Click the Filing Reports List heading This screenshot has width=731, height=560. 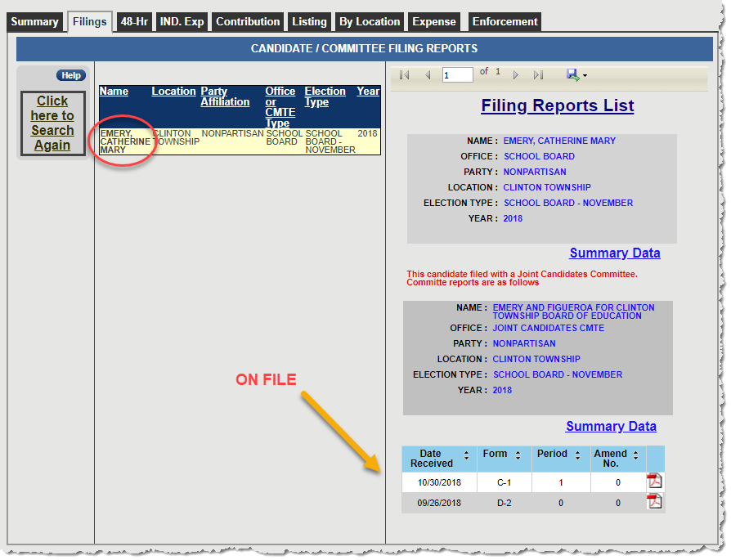(557, 105)
